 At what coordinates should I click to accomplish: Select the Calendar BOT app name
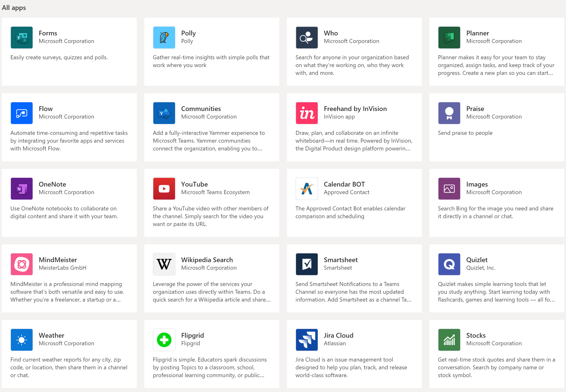coord(344,184)
